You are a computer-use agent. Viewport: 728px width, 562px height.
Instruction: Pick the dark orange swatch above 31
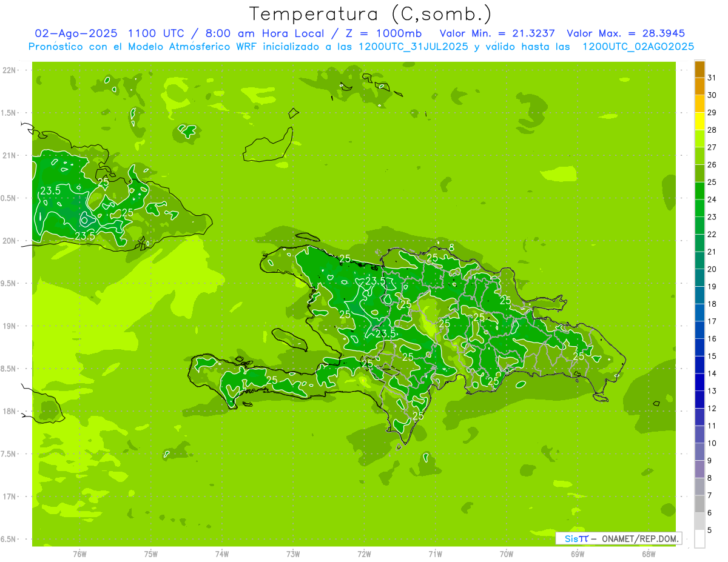click(x=699, y=70)
